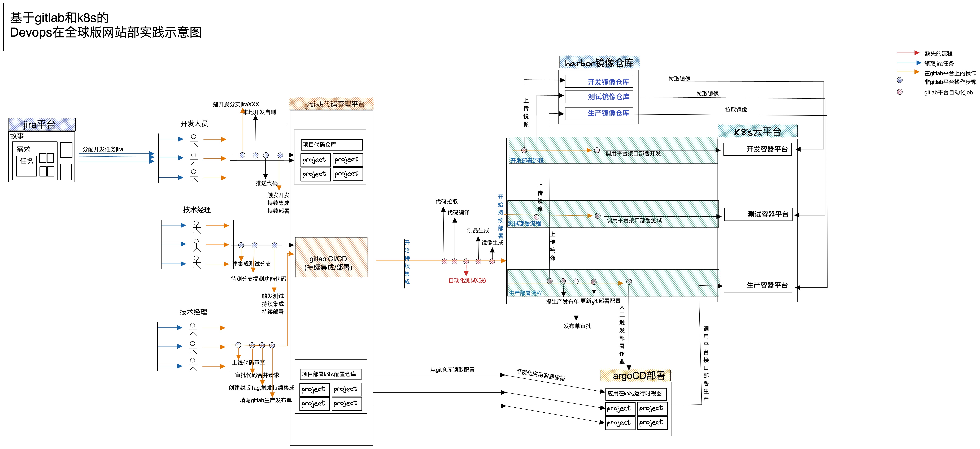This screenshot has width=980, height=449.
Task: Click the 镜像生成 label
Action: (x=492, y=243)
